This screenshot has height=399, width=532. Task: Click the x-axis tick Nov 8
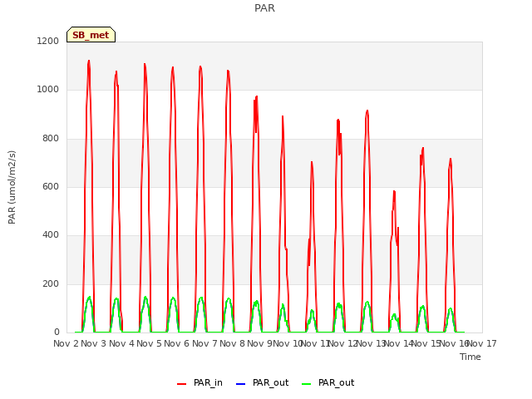232,343
